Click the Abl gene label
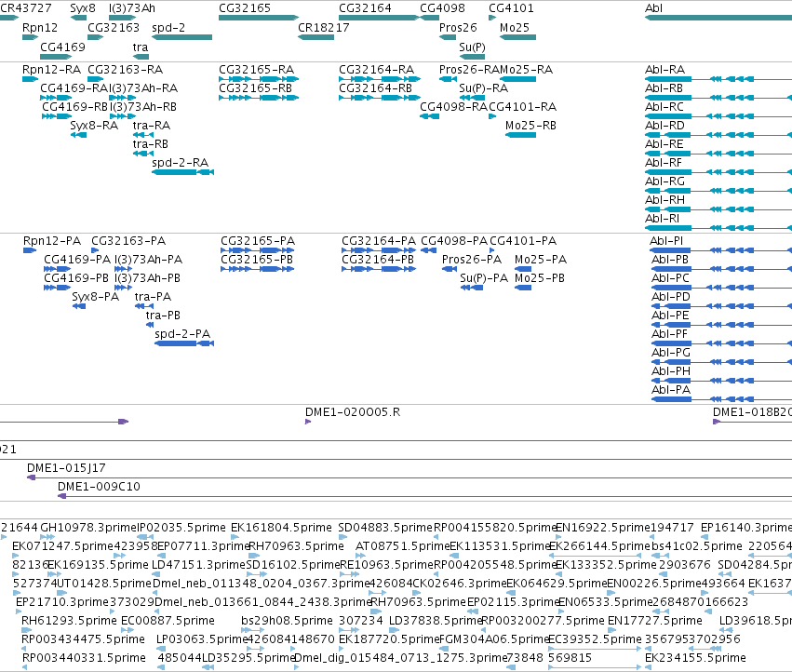 pyautogui.click(x=653, y=8)
